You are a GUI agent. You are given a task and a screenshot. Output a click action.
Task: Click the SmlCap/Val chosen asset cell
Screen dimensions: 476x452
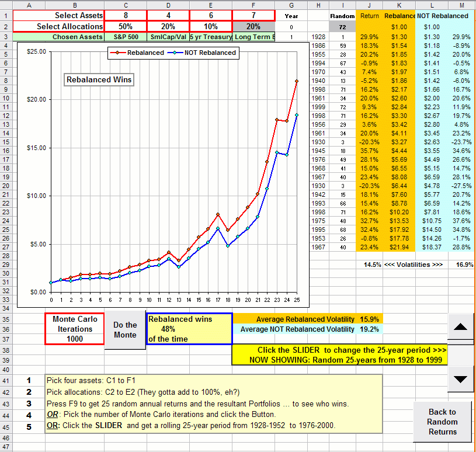(168, 37)
